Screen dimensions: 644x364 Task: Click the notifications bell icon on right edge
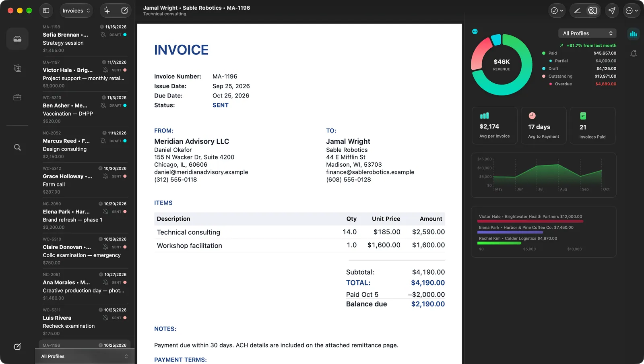pos(634,54)
